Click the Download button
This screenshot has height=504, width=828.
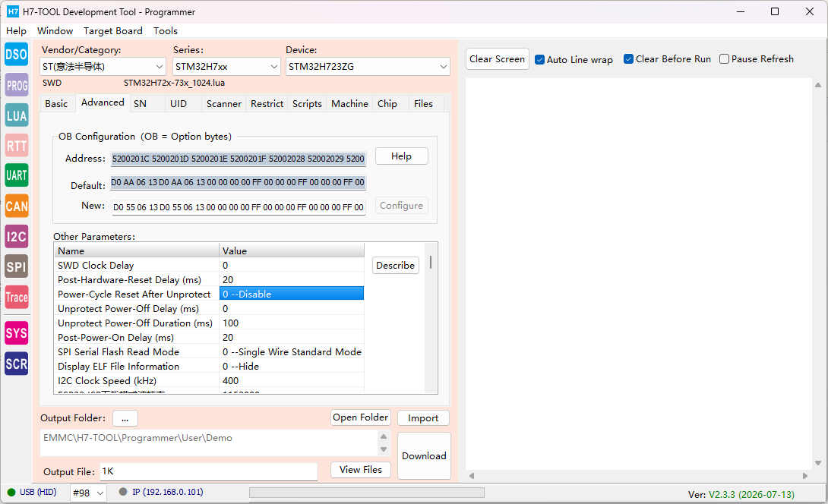pyautogui.click(x=424, y=456)
